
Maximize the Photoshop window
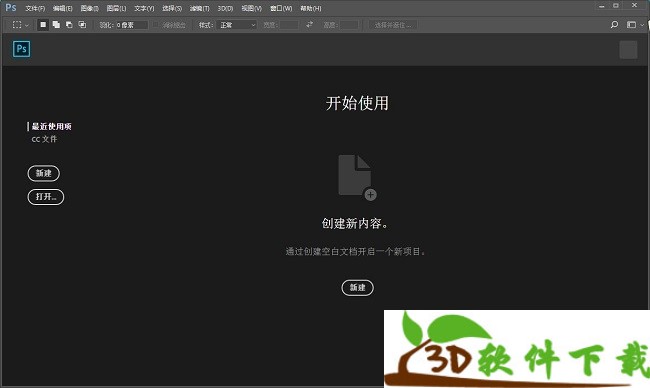click(x=616, y=6)
